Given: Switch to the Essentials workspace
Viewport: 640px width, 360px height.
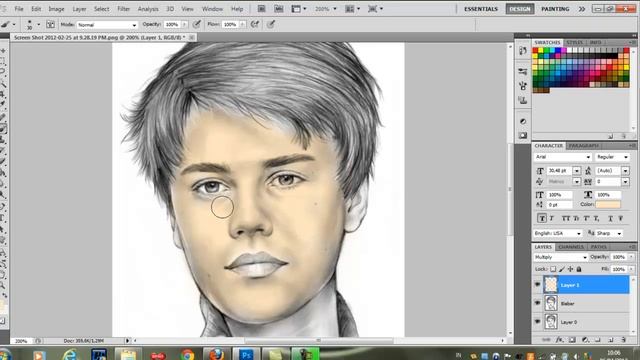Looking at the screenshot, I should pos(481,9).
